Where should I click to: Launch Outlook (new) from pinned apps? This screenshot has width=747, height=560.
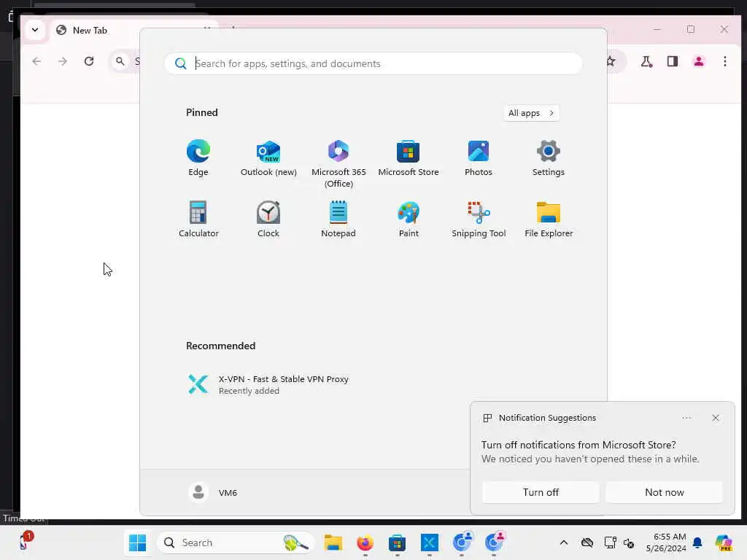pyautogui.click(x=268, y=158)
